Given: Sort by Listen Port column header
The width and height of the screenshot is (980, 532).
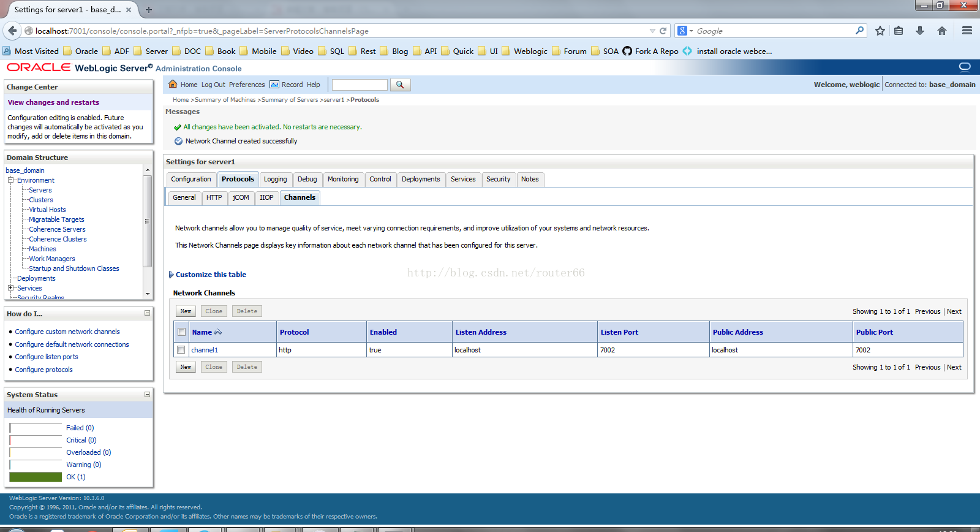Looking at the screenshot, I should pyautogui.click(x=619, y=332).
